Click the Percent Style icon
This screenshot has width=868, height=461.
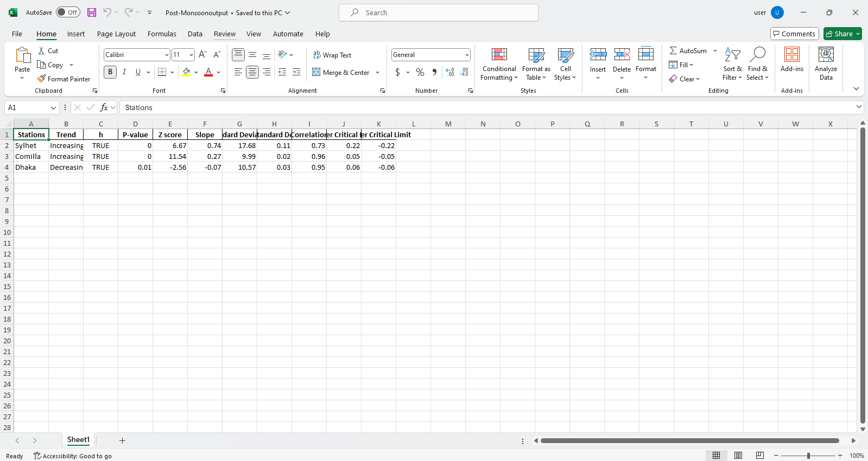(420, 73)
